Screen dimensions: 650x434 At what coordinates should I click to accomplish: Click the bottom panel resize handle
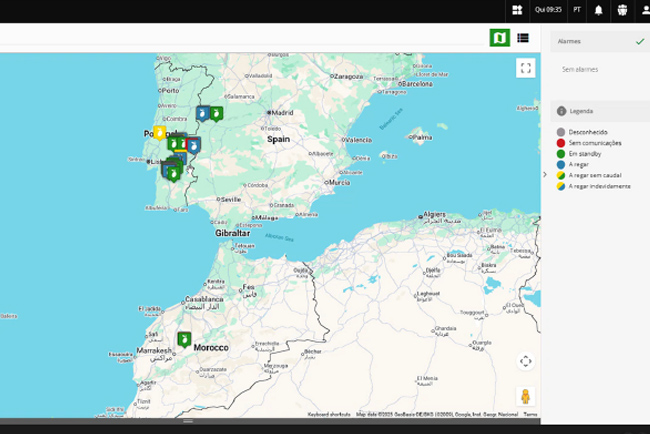[187, 422]
